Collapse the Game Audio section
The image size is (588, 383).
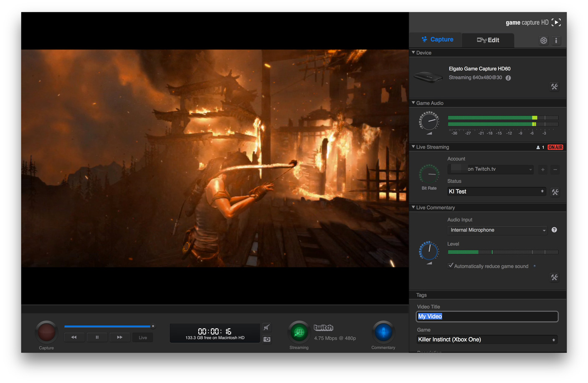[x=413, y=103]
